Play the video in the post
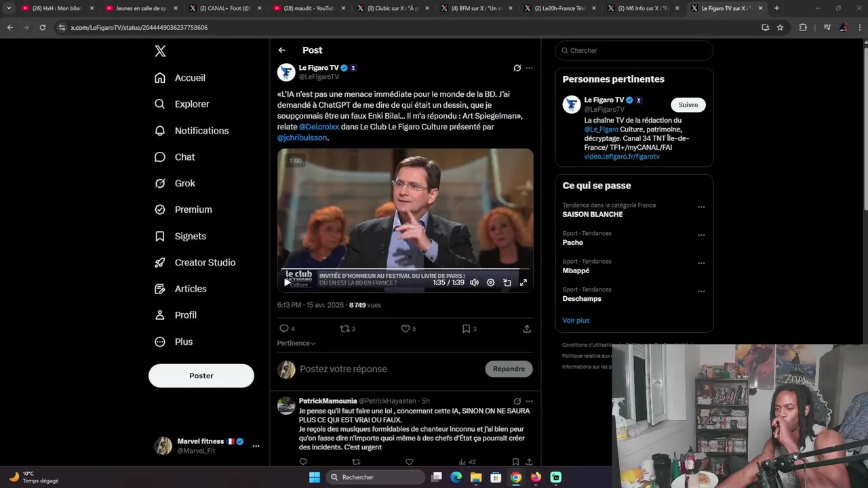This screenshot has height=488, width=868. pyautogui.click(x=287, y=283)
